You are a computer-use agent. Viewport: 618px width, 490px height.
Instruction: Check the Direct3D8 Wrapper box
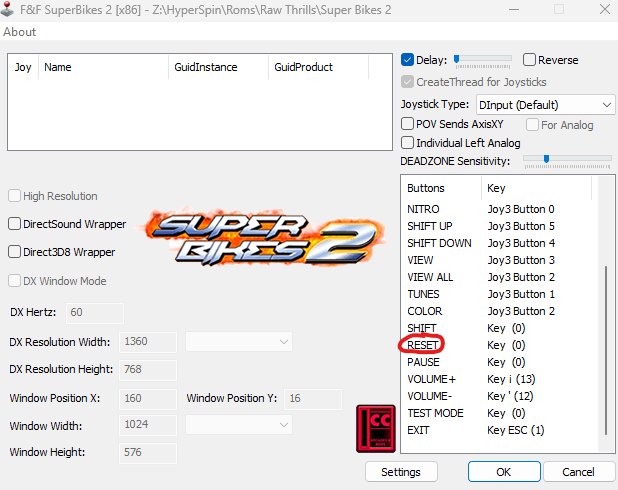coord(15,252)
